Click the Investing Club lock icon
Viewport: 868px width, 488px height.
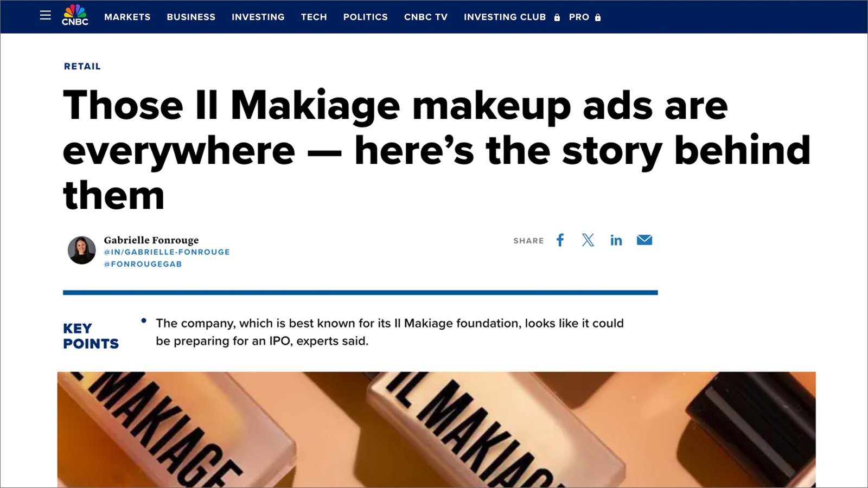click(x=557, y=17)
